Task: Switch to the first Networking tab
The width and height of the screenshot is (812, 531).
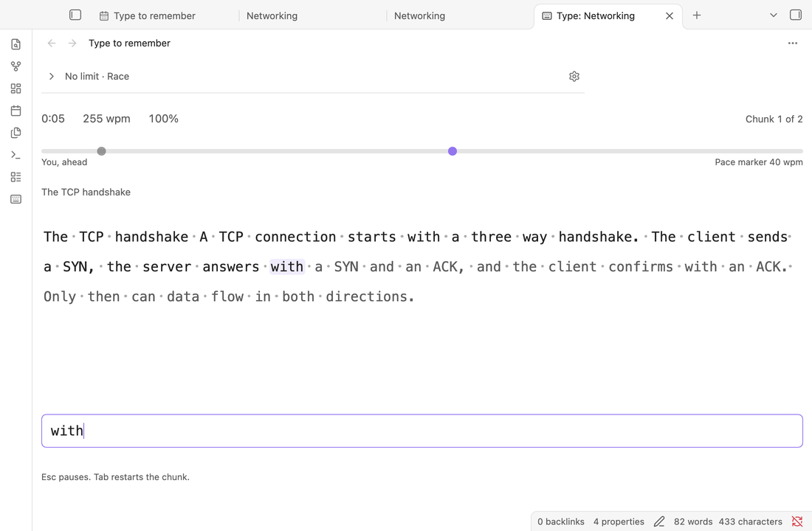Action: [x=272, y=16]
